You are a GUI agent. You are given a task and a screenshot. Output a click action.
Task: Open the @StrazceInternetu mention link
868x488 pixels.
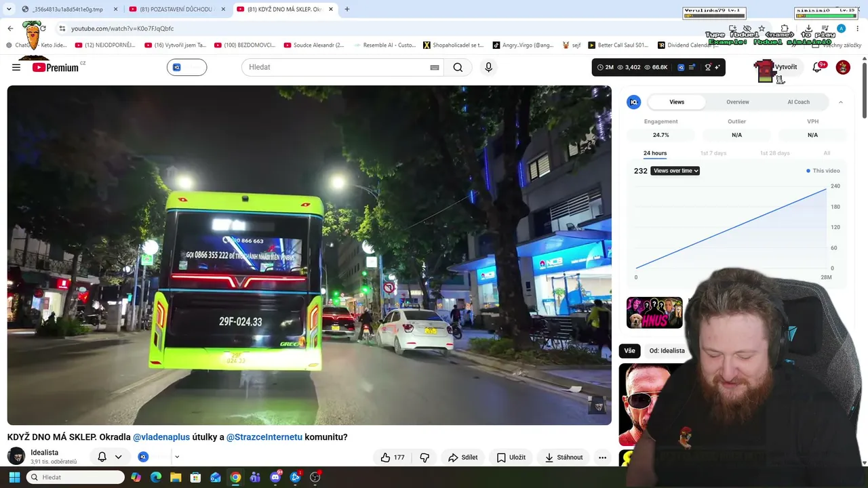[x=264, y=437]
